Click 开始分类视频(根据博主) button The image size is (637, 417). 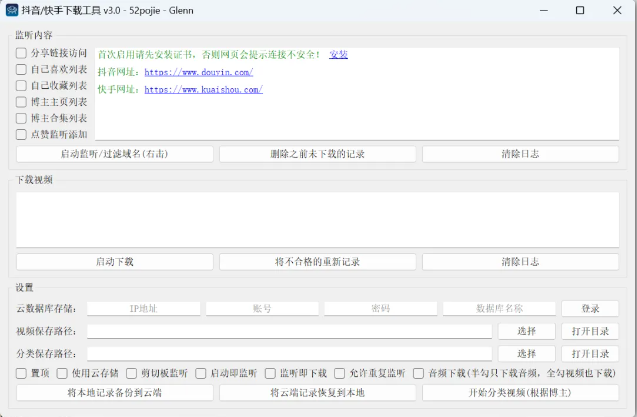pos(520,393)
